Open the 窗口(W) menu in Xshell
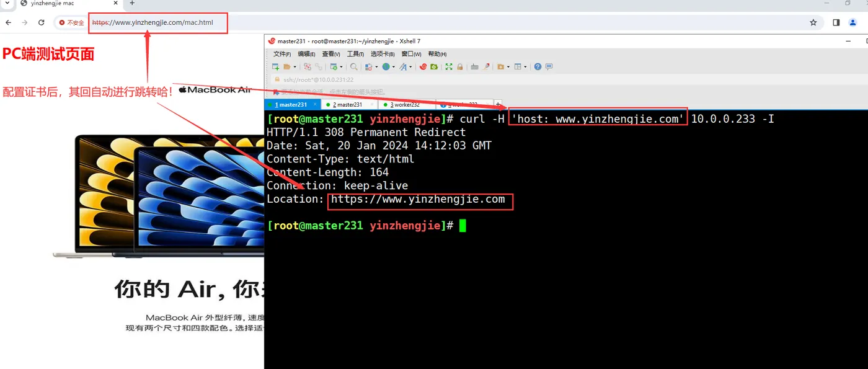The height and width of the screenshot is (369, 868). [411, 54]
